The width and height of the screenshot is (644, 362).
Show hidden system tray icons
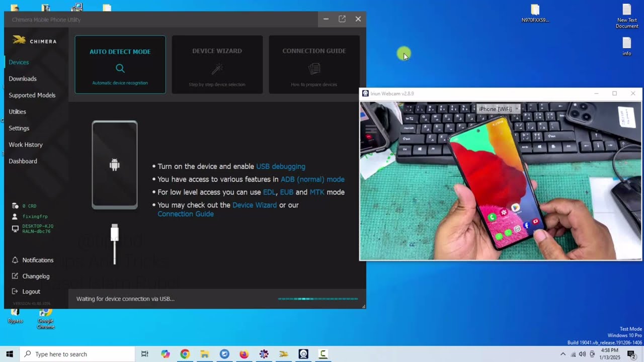pos(563,354)
